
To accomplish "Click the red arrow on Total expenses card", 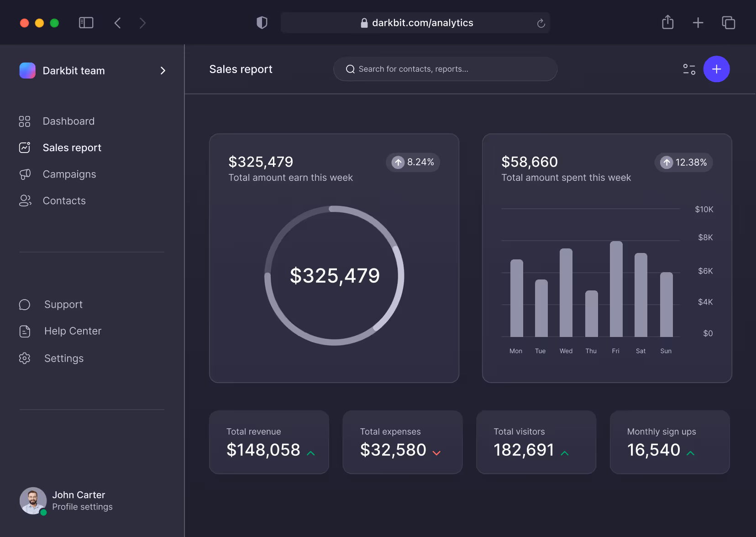I will [x=436, y=453].
